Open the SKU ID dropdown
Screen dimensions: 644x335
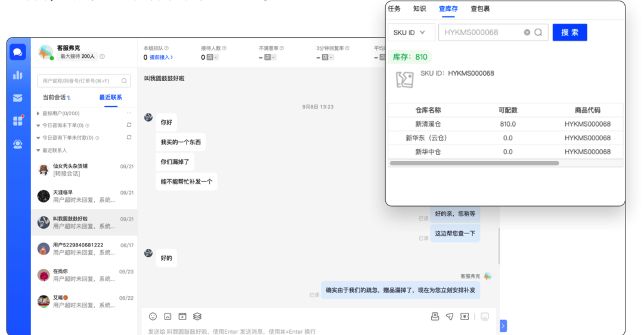pos(410,33)
